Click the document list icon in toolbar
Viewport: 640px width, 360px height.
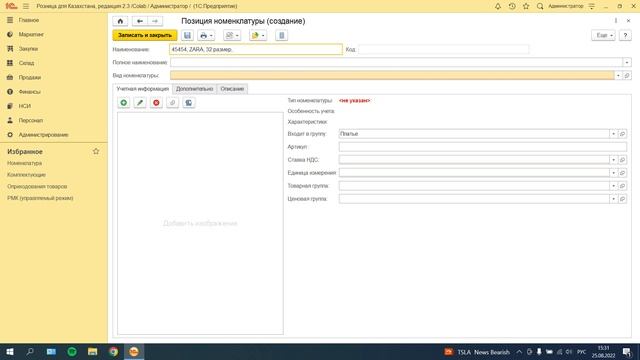pos(281,36)
